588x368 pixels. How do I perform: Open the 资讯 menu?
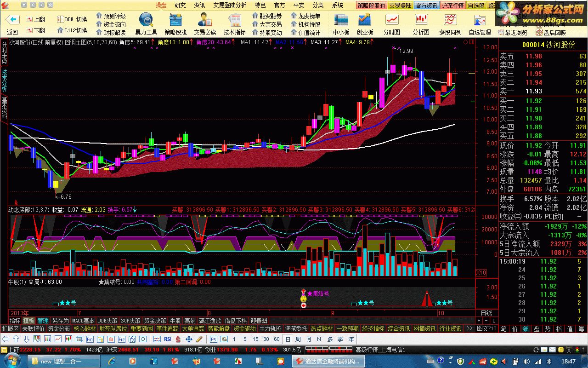tap(199, 5)
